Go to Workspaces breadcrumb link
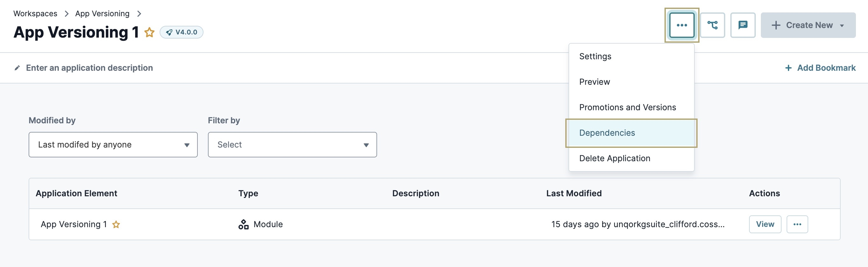Image resolution: width=868 pixels, height=267 pixels. [x=35, y=13]
